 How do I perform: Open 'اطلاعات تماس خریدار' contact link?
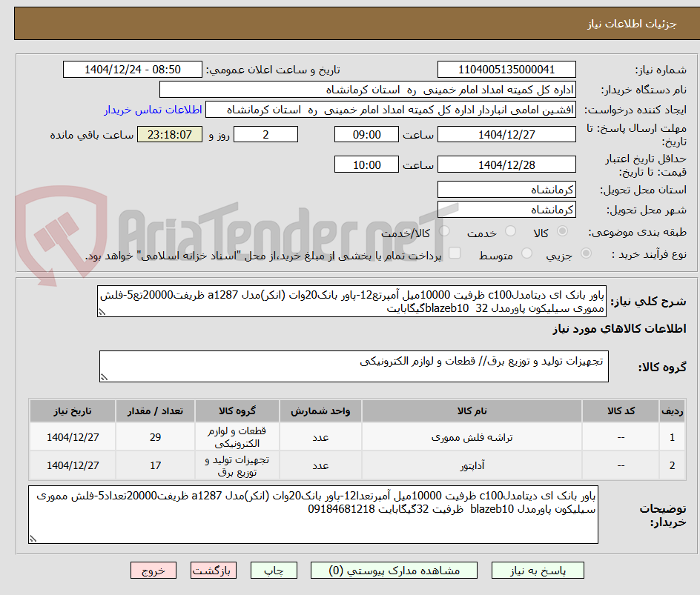tap(153, 110)
